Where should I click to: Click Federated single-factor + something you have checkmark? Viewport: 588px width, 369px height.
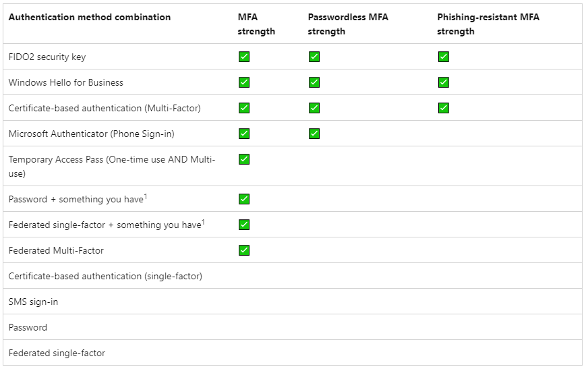pos(244,225)
